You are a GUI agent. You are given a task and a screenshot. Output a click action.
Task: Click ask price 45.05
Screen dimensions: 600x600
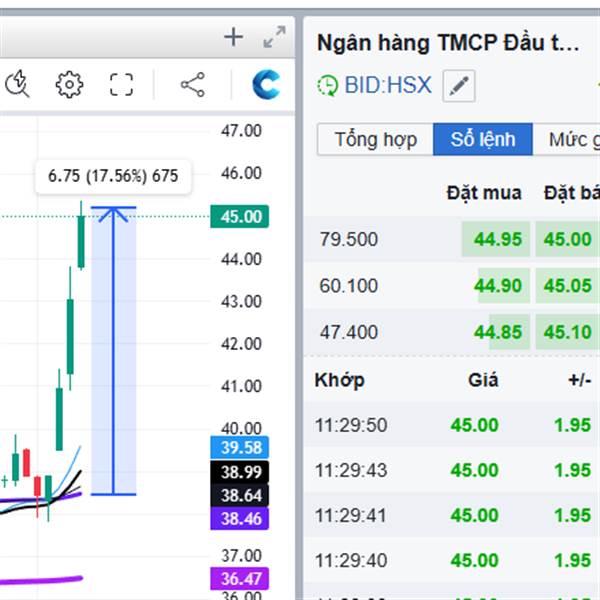point(567,286)
